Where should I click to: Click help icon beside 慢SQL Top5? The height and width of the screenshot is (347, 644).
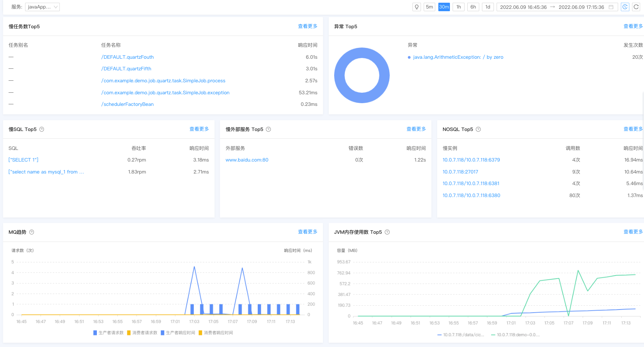42,129
